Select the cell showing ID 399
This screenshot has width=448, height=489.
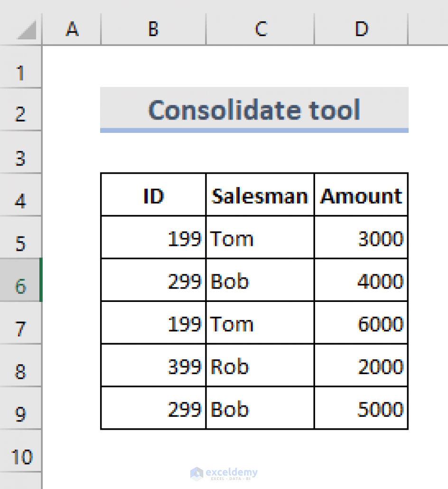[x=153, y=365]
